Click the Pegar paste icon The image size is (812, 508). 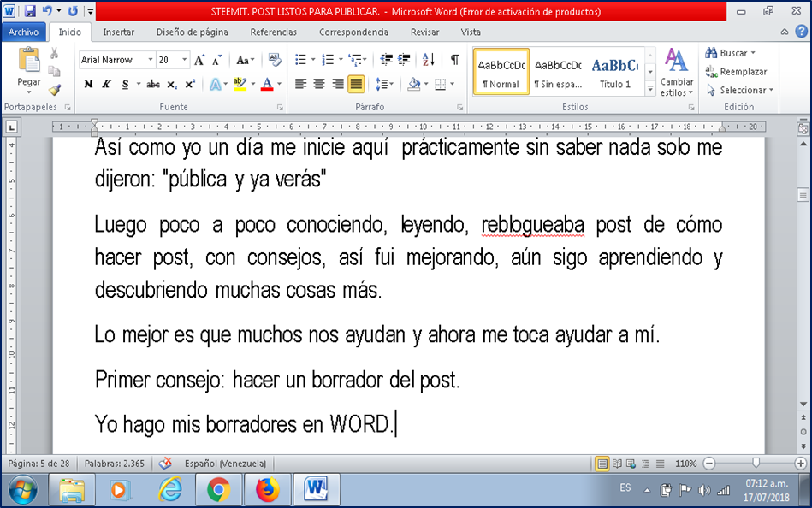click(29, 60)
